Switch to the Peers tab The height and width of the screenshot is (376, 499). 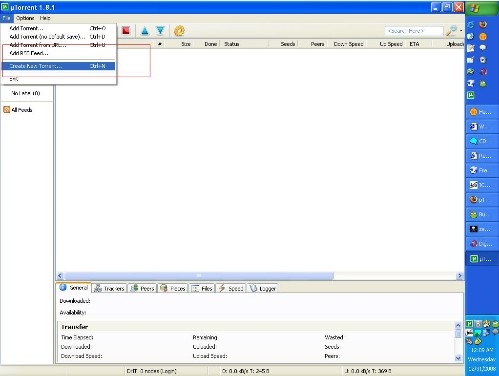click(143, 288)
